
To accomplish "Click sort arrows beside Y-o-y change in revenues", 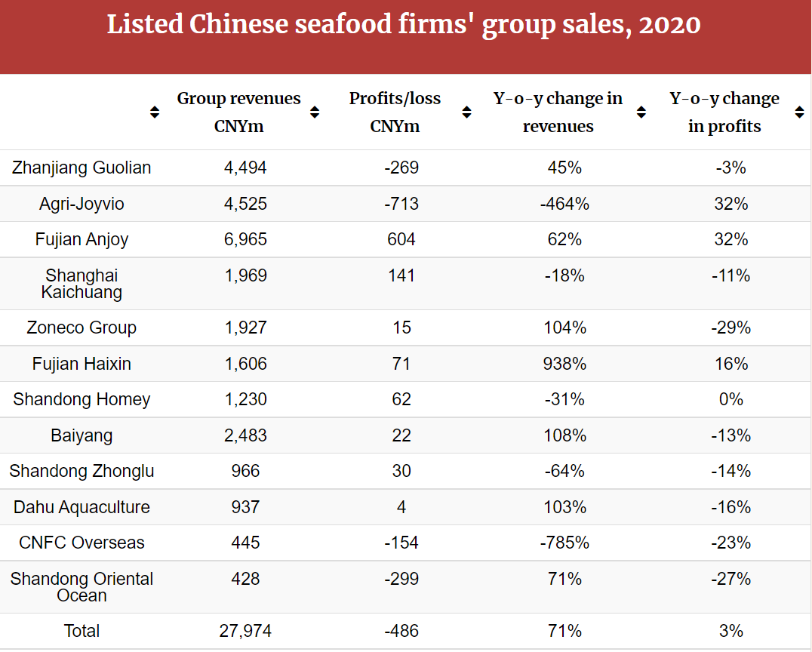I will 641,112.
